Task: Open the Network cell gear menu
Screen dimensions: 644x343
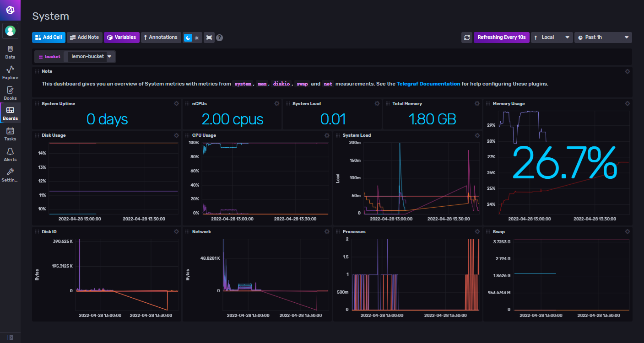Action: point(327,232)
